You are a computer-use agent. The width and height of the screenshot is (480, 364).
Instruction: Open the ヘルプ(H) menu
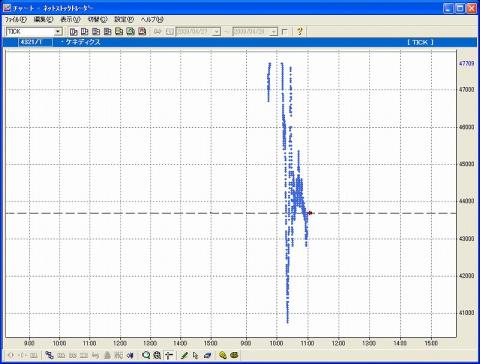pyautogui.click(x=152, y=19)
